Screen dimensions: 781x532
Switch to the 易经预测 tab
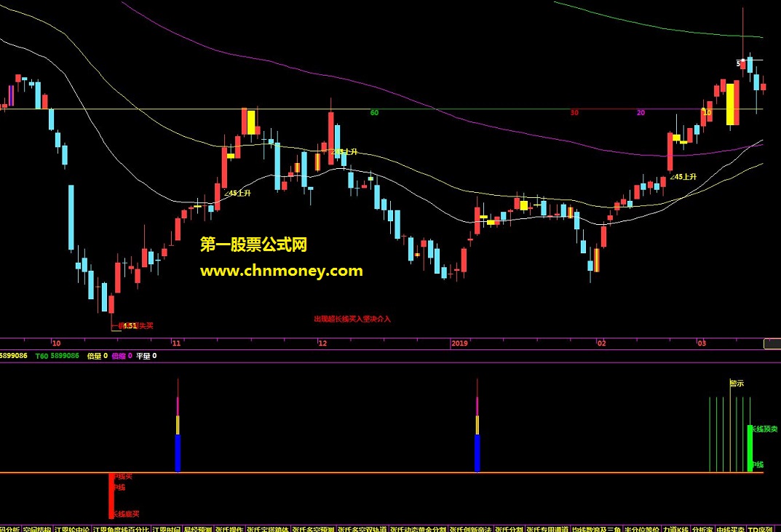coord(198,529)
